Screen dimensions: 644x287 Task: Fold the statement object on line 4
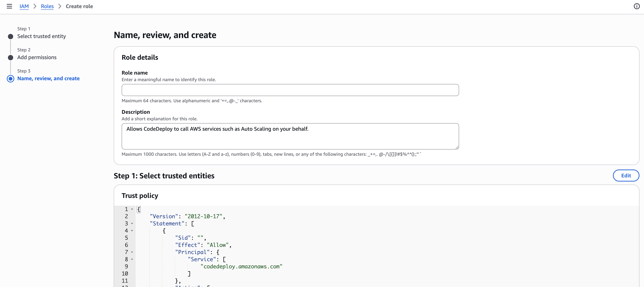[132, 231]
